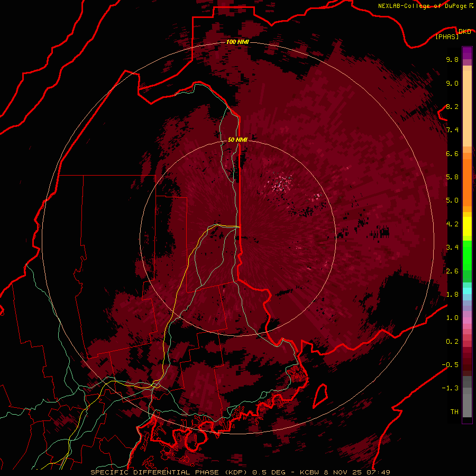Image resolution: width=476 pixels, height=476 pixels.
Task: Click the purple swatch at the scale top
Action: coord(467,53)
